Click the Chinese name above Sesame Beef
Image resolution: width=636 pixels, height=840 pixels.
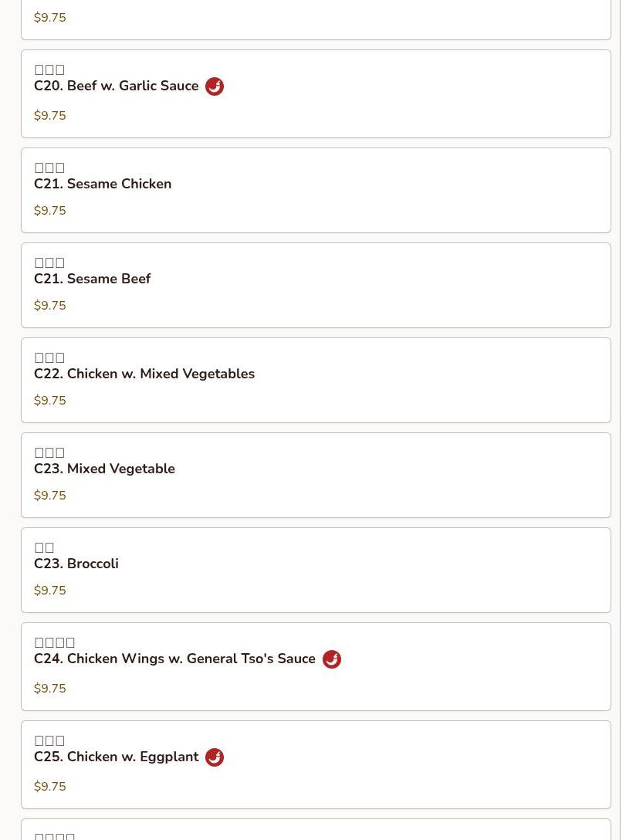[49, 262]
